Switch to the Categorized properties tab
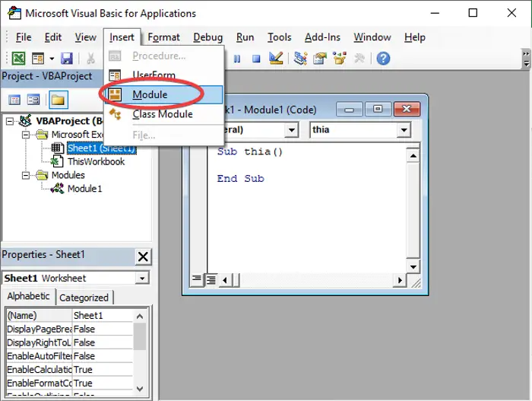Image resolution: width=532 pixels, height=401 pixels. coord(84,298)
